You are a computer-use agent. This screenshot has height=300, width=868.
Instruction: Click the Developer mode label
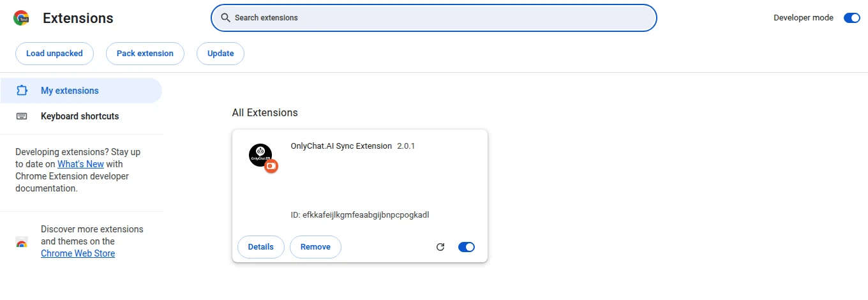point(804,18)
